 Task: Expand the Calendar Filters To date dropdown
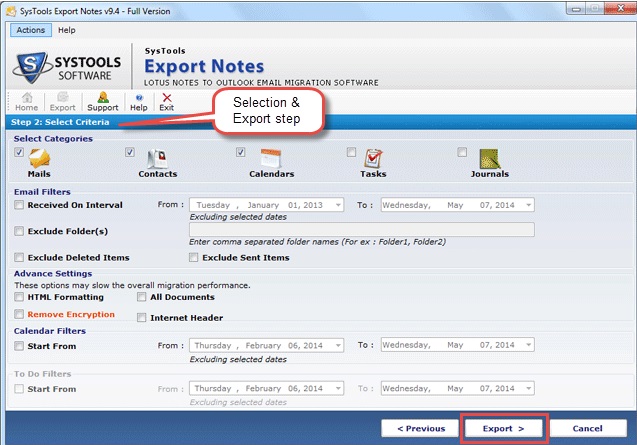tap(527, 345)
